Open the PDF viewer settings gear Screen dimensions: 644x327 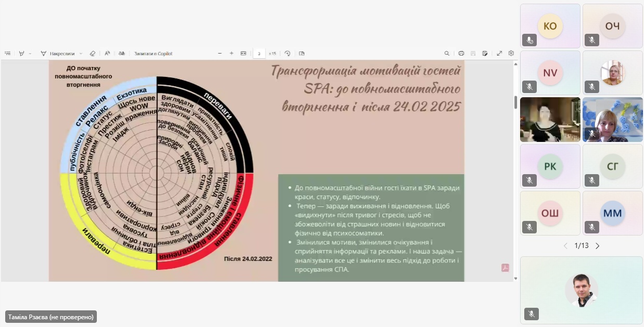(x=511, y=54)
